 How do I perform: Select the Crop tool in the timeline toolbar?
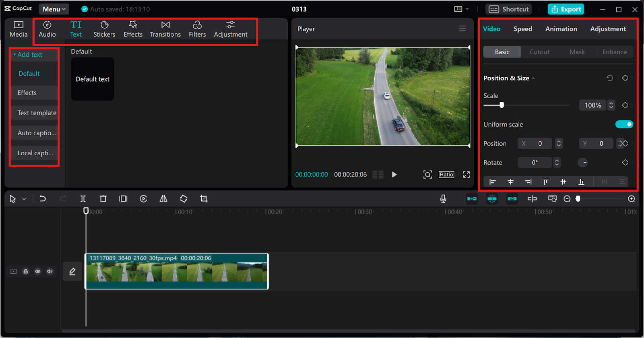point(204,199)
